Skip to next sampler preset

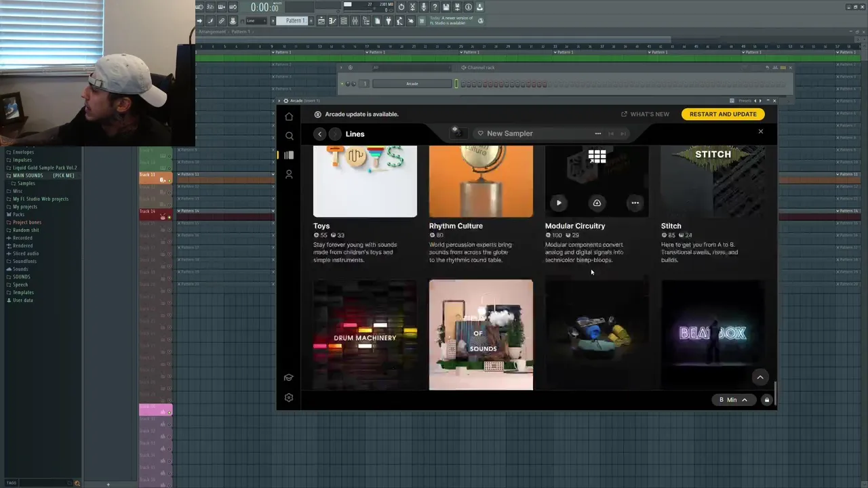tap(623, 134)
